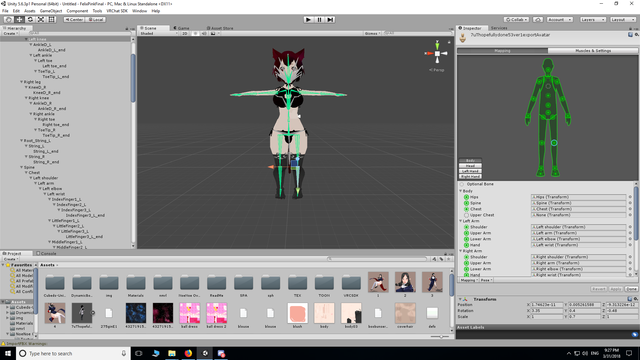This screenshot has width=640, height=360.
Task: Click the Position X value field
Action: pyautogui.click(x=547, y=305)
